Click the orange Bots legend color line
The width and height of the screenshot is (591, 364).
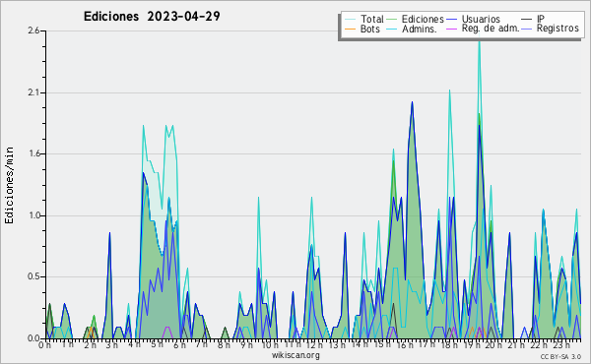coord(350,29)
